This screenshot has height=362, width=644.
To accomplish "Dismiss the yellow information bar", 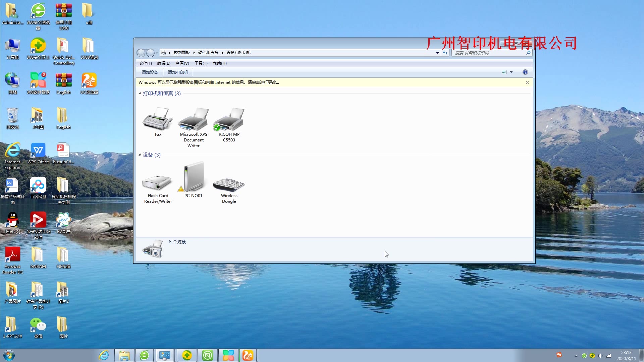I will point(527,82).
